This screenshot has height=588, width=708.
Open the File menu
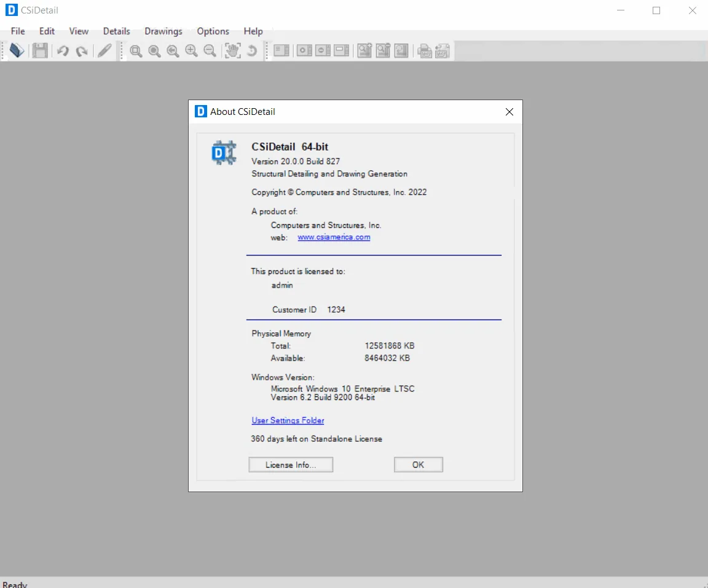point(18,31)
